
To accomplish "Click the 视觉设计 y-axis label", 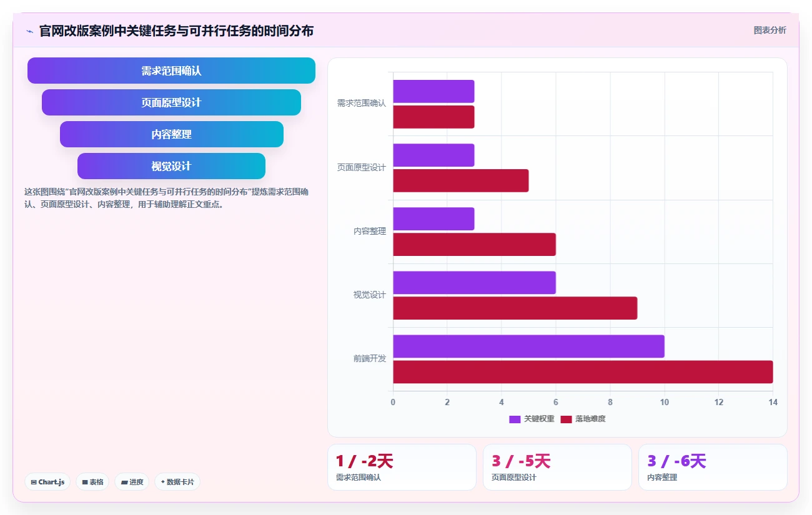I will (370, 295).
